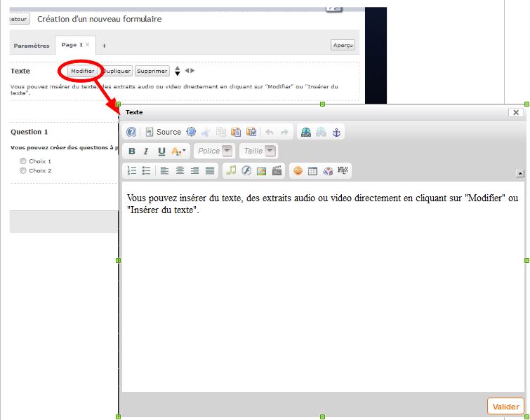Insert an audio file with music note icon
Screen dimensions: 530x420
pyautogui.click(x=231, y=170)
